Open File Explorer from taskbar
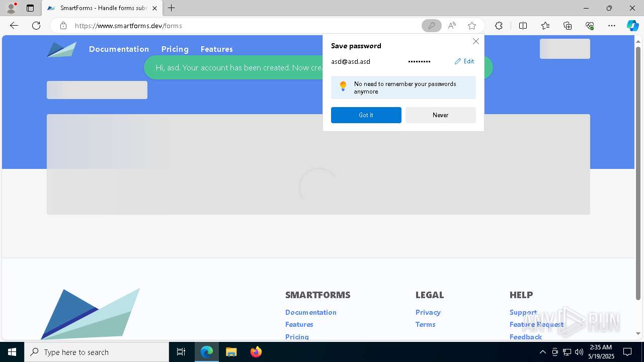644x362 pixels. coord(231,352)
